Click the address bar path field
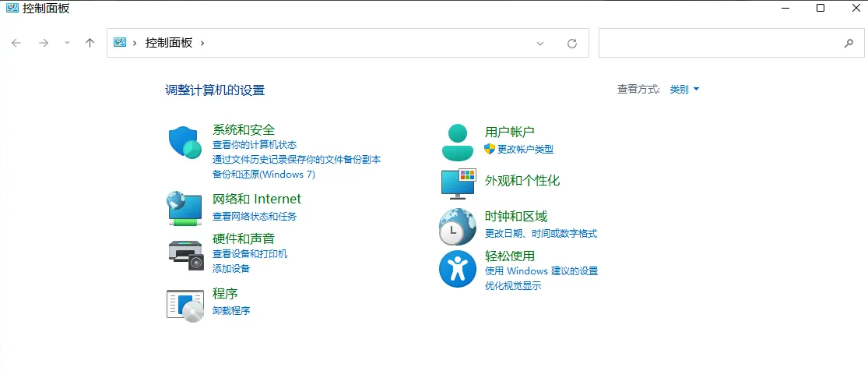The width and height of the screenshot is (868, 371). 348,43
